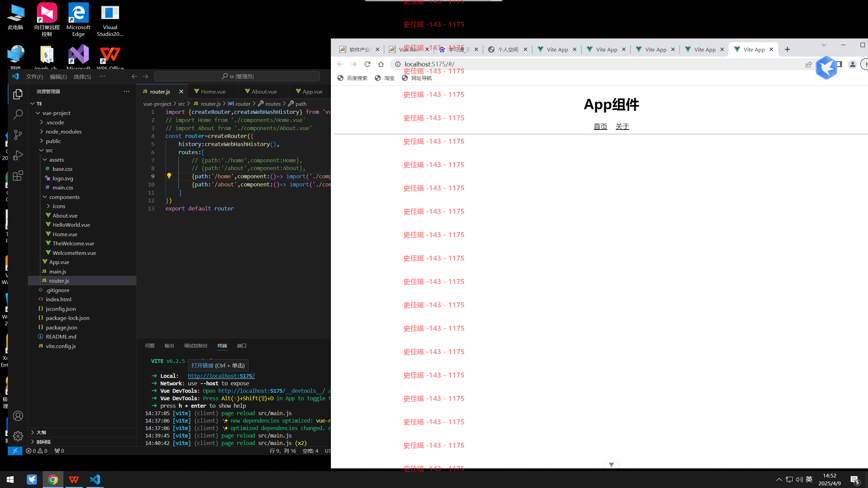Open the bird-shaped extension icon in Chrome
Screen dimensions: 868x488
[x=826, y=68]
